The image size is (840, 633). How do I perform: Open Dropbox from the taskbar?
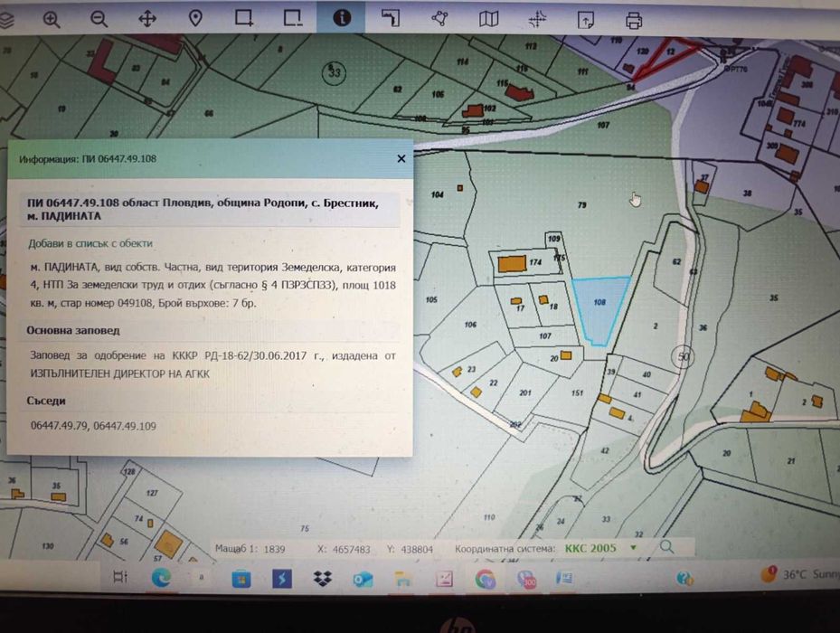322,579
